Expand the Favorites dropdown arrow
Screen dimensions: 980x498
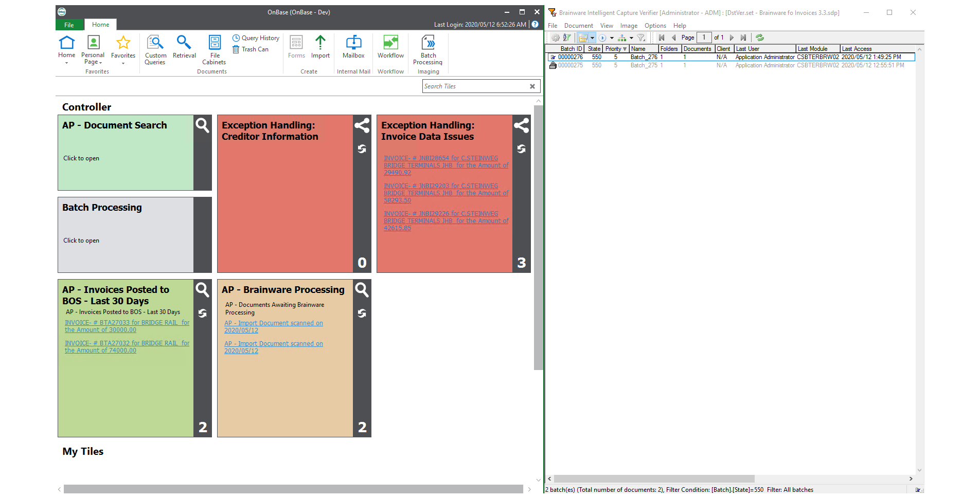[123, 63]
